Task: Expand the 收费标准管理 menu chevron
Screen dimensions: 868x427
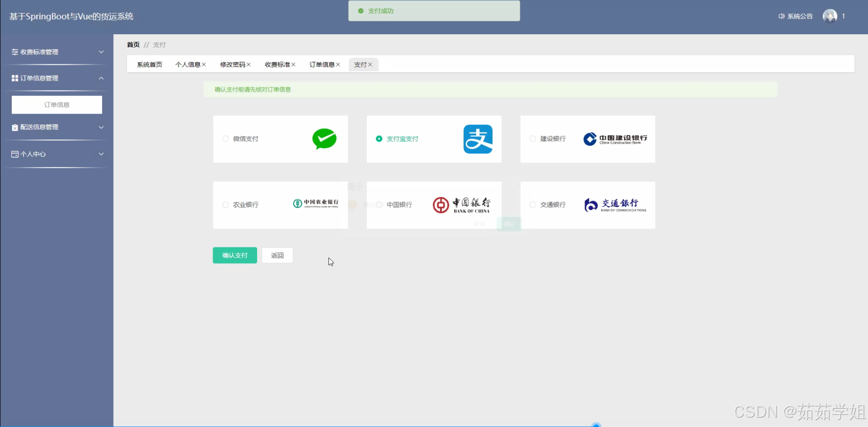Action: coord(101,52)
